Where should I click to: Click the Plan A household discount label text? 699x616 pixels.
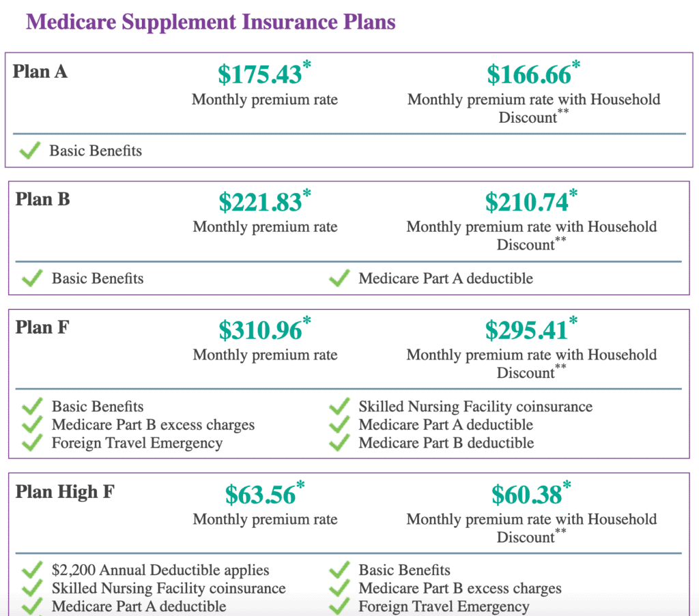pyautogui.click(x=534, y=108)
